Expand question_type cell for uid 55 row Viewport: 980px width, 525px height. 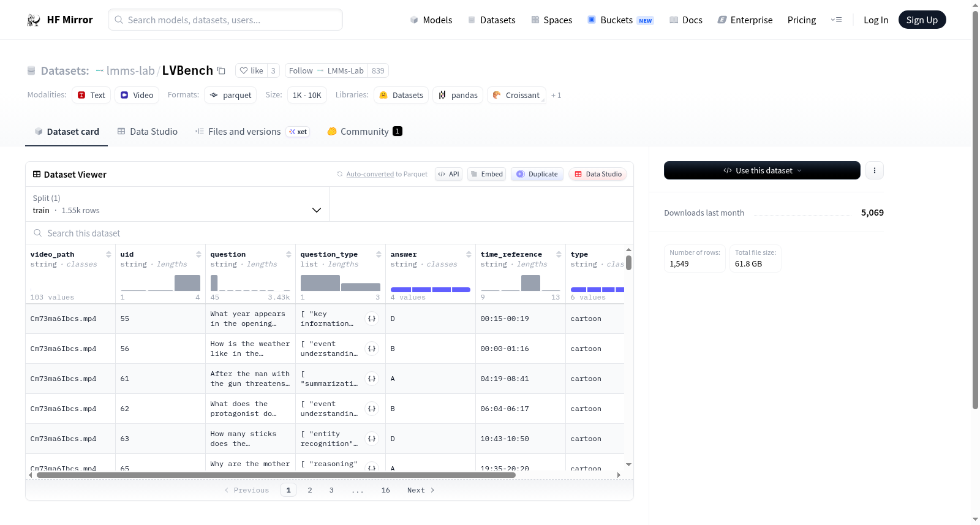(372, 319)
